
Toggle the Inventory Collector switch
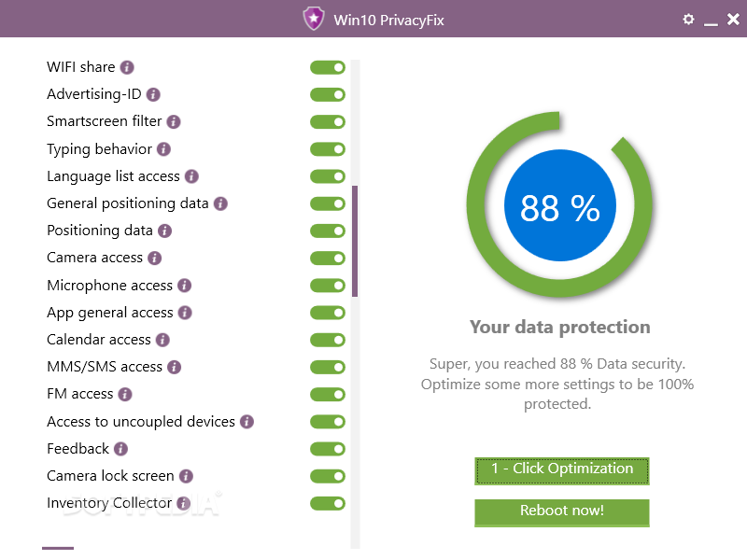[x=328, y=503]
